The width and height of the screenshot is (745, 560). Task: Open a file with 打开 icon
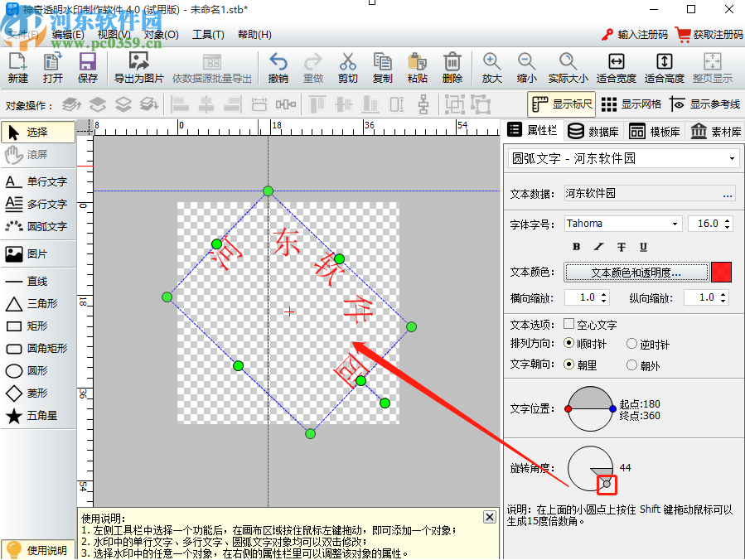(52, 68)
